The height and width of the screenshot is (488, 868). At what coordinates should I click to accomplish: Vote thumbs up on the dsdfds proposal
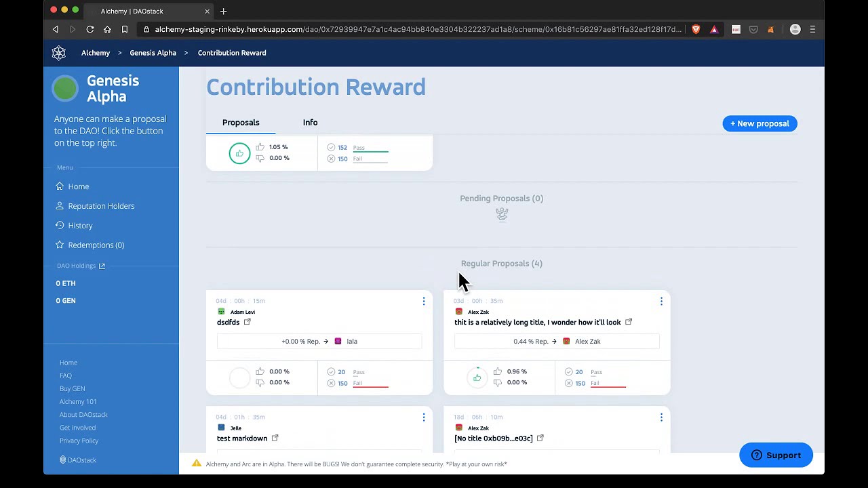coord(260,371)
